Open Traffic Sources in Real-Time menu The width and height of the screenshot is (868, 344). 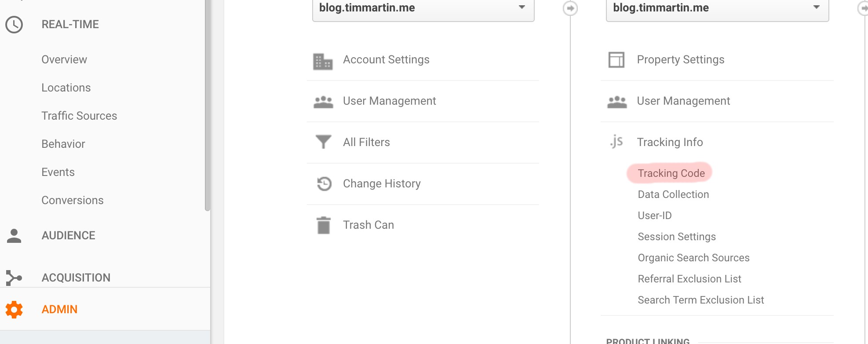coord(79,116)
